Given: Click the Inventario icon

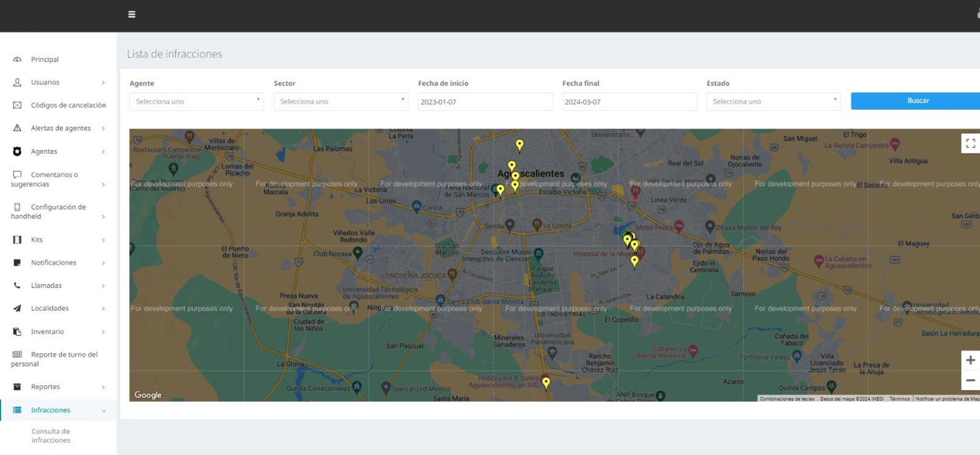Looking at the screenshot, I should 17,332.
